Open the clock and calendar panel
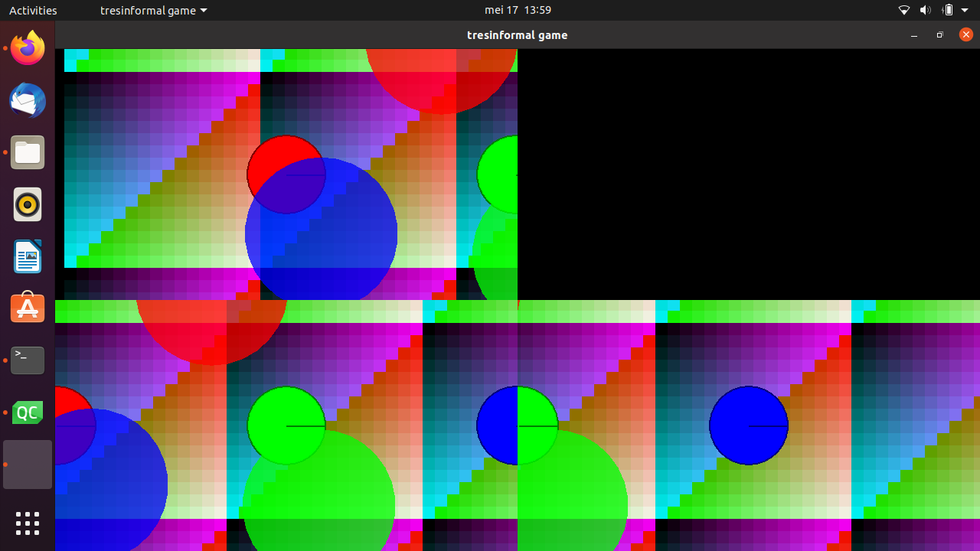The width and height of the screenshot is (980, 551). 518,10
